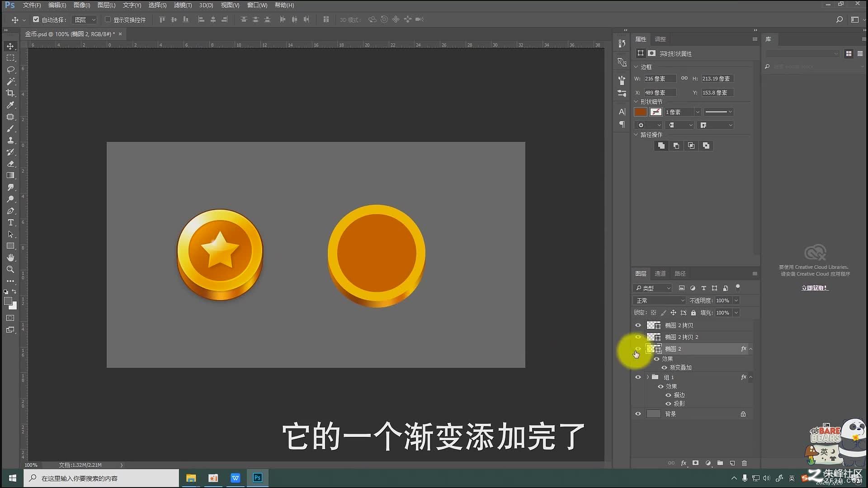Image resolution: width=868 pixels, height=488 pixels.
Task: Toggle 投影 effect visibility
Action: (668, 404)
